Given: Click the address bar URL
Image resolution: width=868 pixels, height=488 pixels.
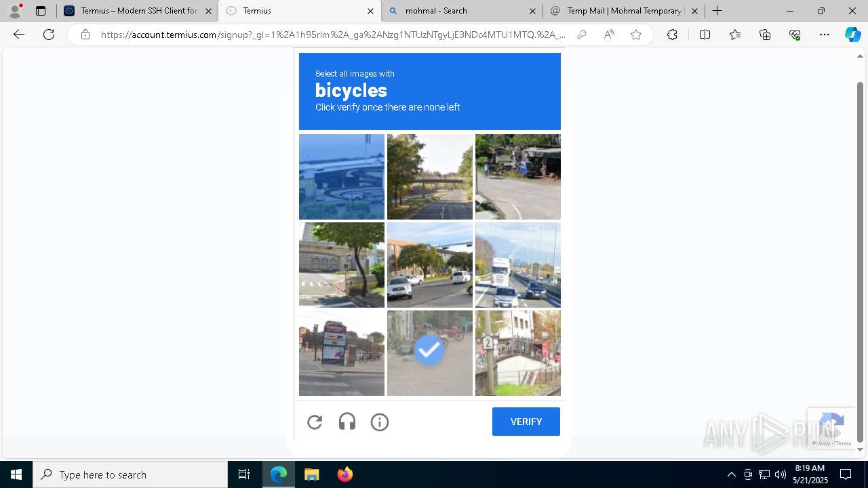Looking at the screenshot, I should pyautogui.click(x=332, y=35).
